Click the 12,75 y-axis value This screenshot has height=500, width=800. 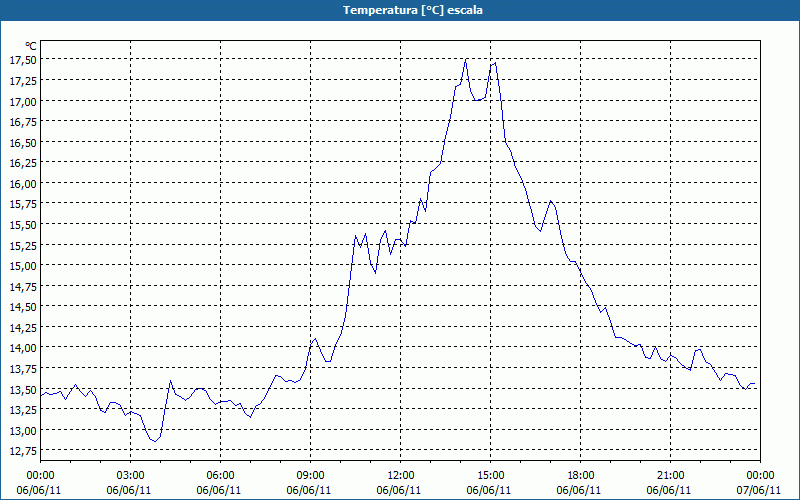tap(23, 451)
